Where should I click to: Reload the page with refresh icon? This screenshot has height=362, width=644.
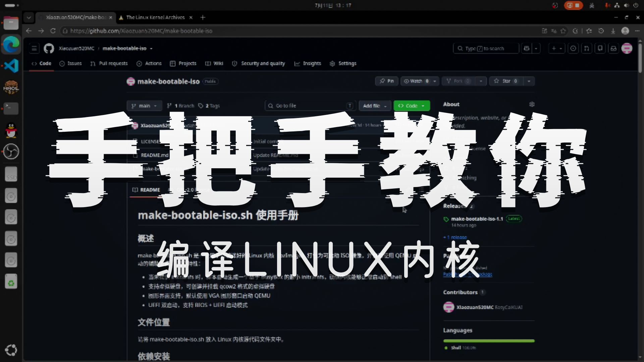tap(53, 31)
